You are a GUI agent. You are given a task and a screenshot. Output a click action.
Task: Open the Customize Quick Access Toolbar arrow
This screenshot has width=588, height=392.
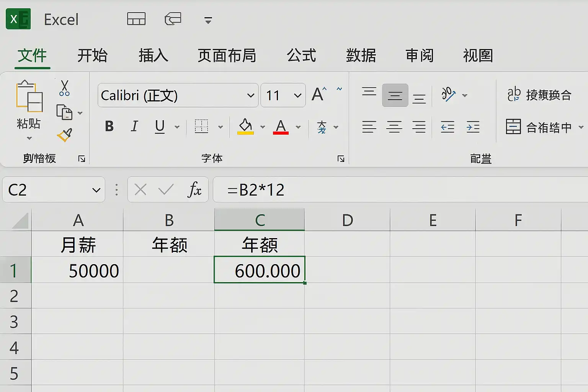tap(208, 21)
